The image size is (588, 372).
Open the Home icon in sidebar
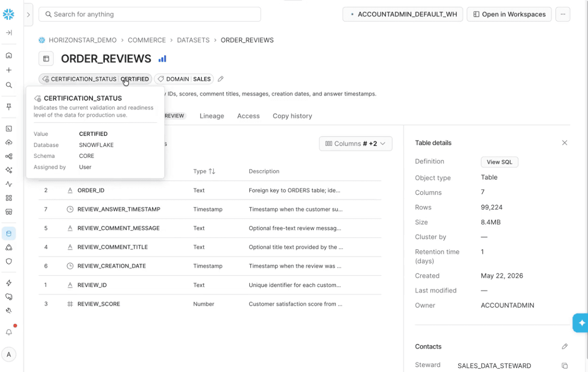click(9, 55)
